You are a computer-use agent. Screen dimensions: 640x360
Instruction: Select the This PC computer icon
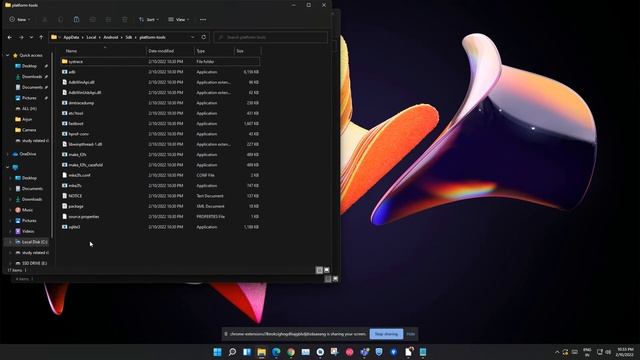point(16,167)
